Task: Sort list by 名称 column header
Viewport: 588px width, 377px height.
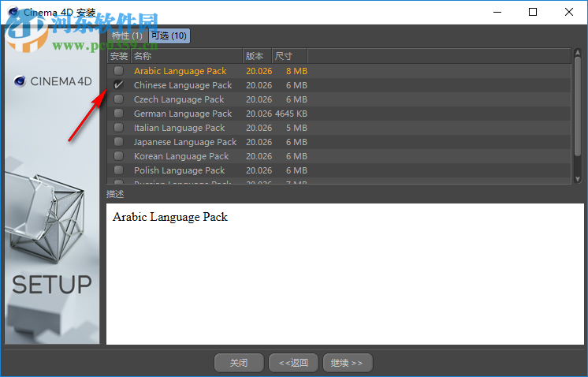Action: (x=187, y=56)
